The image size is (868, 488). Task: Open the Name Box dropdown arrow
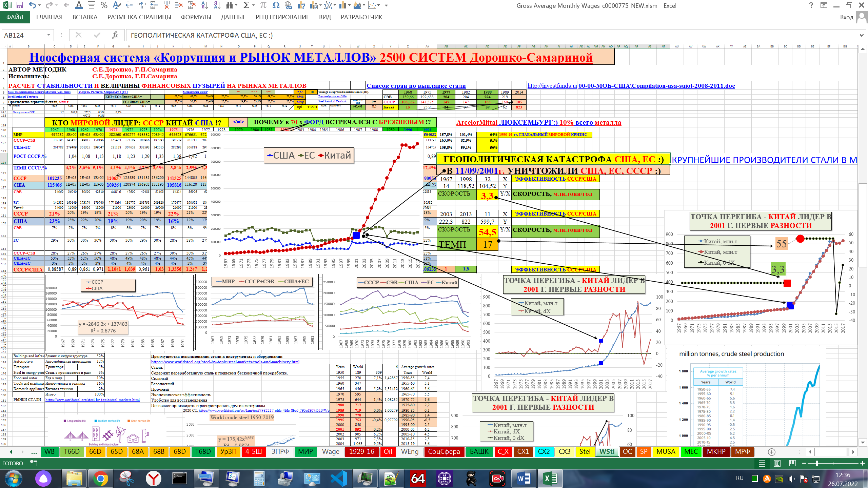[48, 35]
